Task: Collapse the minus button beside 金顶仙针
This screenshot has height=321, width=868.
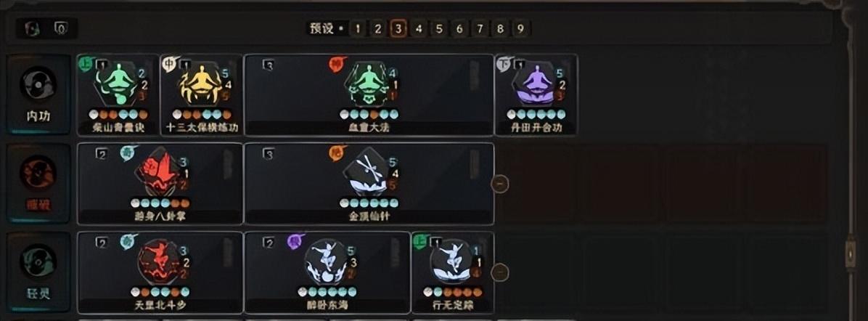Action: pyautogui.click(x=500, y=184)
